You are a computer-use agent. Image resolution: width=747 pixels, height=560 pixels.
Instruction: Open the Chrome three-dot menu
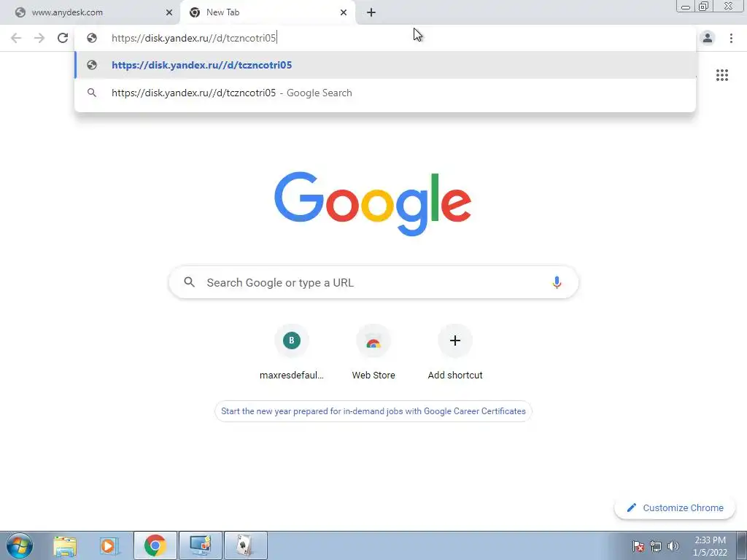click(731, 38)
